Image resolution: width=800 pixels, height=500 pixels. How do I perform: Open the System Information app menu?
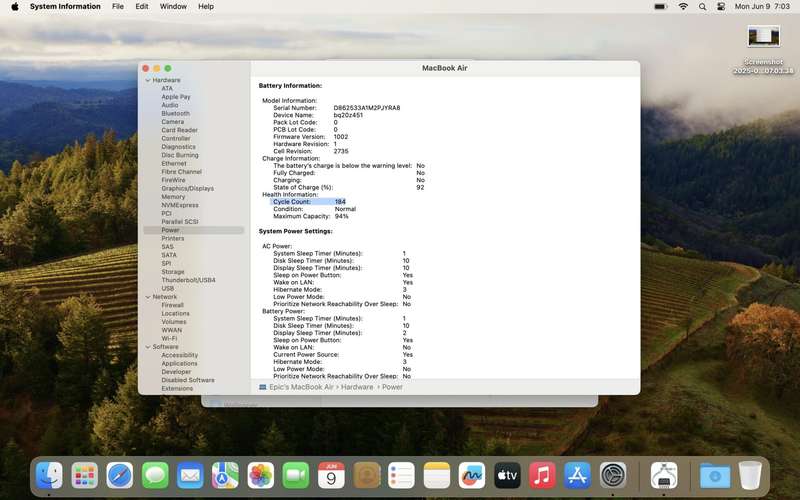(65, 7)
